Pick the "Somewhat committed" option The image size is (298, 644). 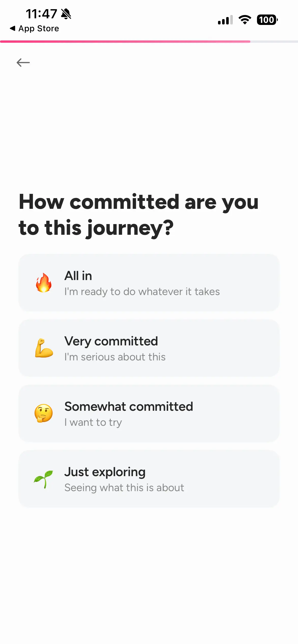pos(149,413)
